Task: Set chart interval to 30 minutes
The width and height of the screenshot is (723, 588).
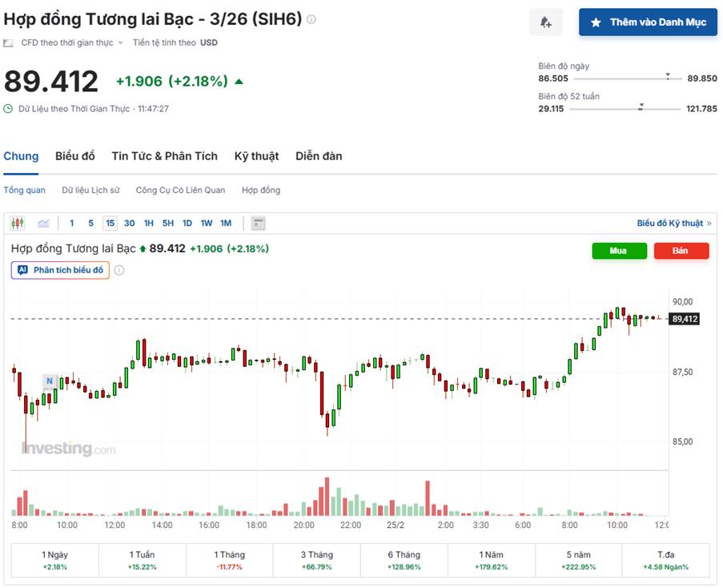Action: [x=130, y=224]
